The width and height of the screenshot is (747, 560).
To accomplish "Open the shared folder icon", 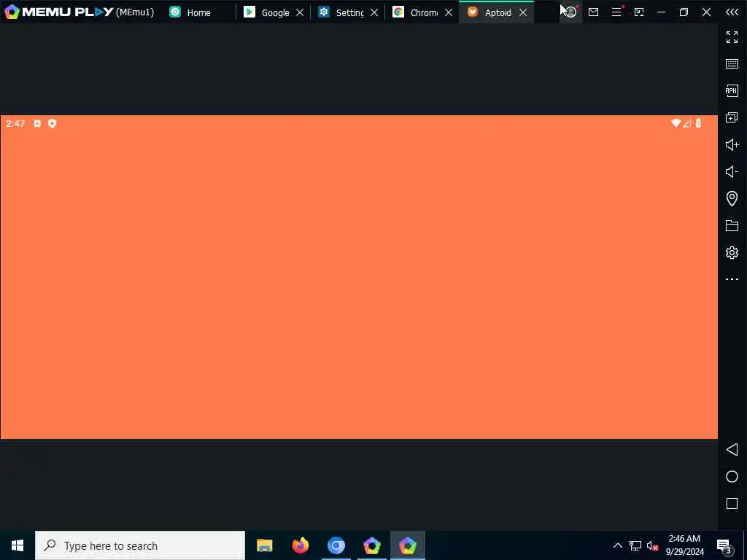I will pyautogui.click(x=732, y=225).
